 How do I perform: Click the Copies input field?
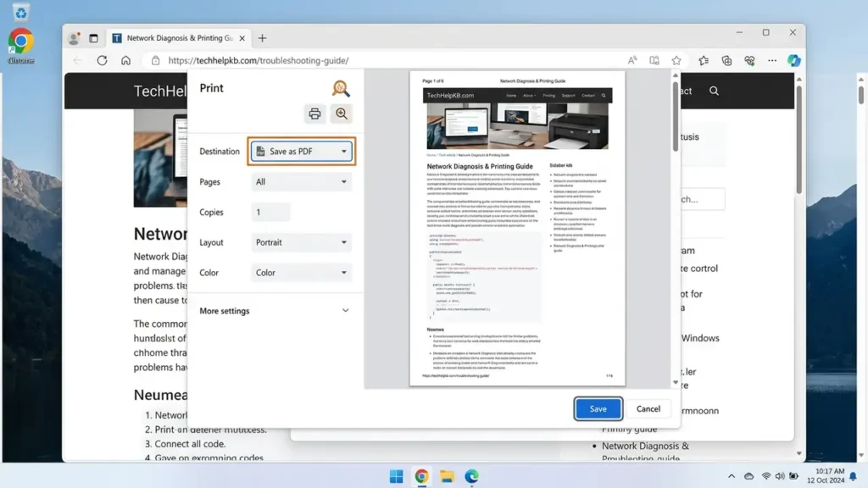pyautogui.click(x=270, y=212)
